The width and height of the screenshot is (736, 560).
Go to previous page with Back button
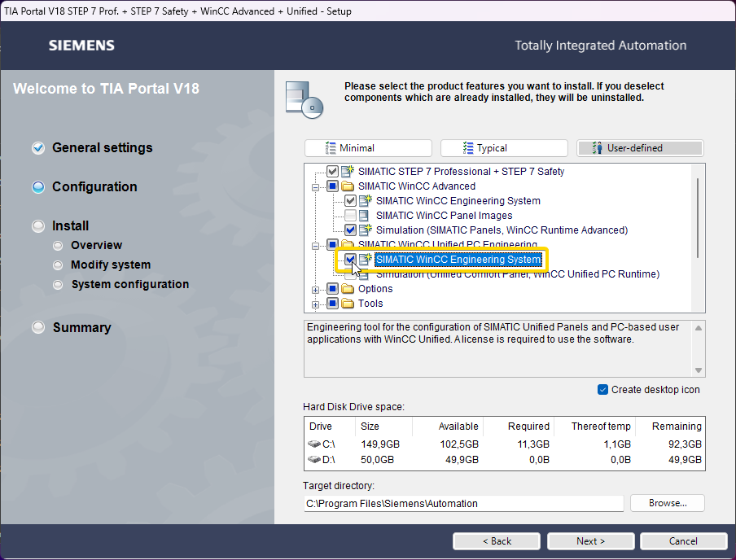497,541
